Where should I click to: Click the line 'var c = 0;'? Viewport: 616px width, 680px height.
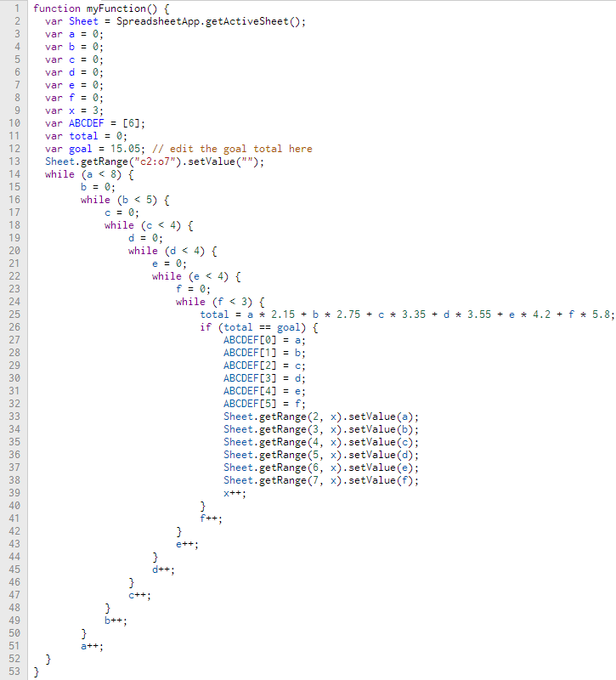pyautogui.click(x=74, y=59)
